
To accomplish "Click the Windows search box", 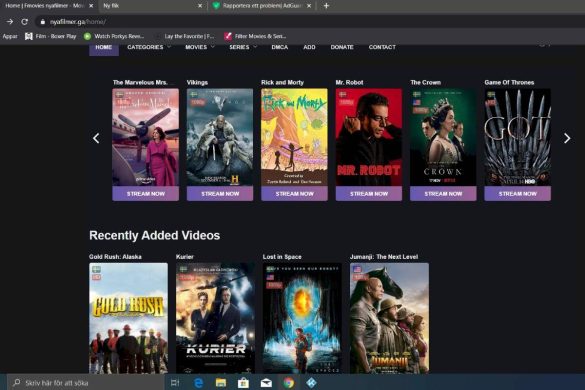I will coord(86,383).
